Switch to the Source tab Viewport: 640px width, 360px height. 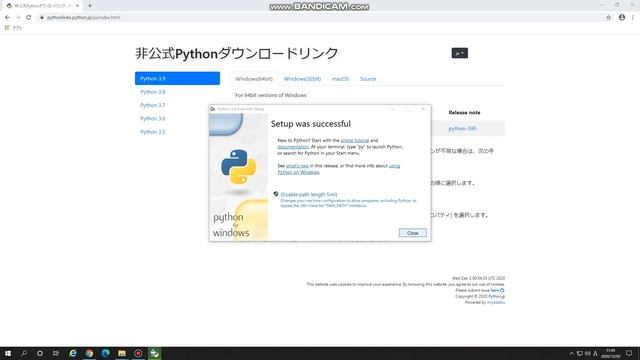pyautogui.click(x=368, y=79)
